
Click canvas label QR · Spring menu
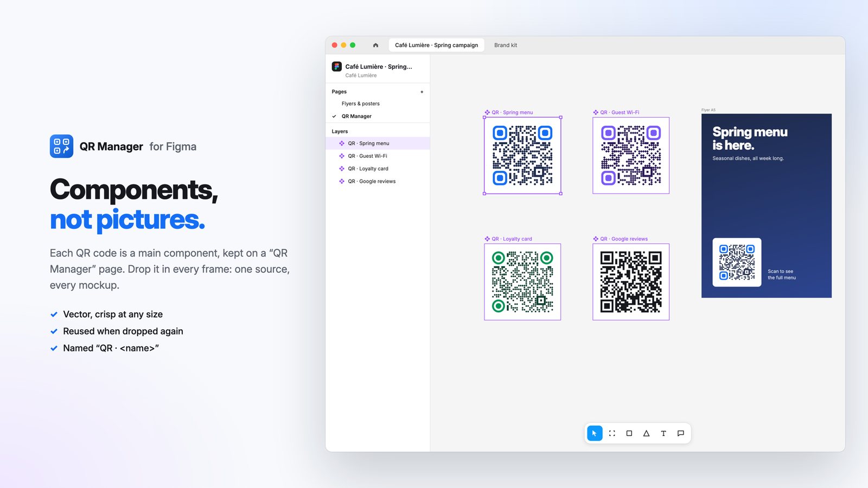click(509, 113)
